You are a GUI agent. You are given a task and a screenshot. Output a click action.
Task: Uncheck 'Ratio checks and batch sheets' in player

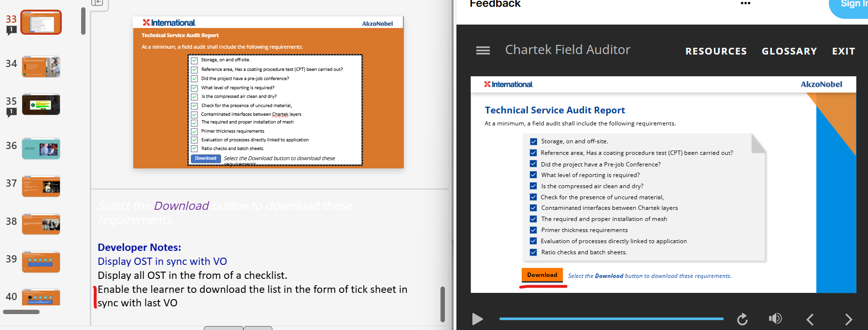tap(533, 252)
